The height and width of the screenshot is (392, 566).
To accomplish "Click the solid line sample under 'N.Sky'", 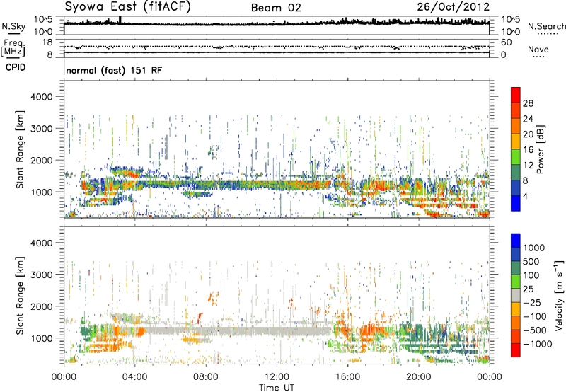I will point(13,34).
